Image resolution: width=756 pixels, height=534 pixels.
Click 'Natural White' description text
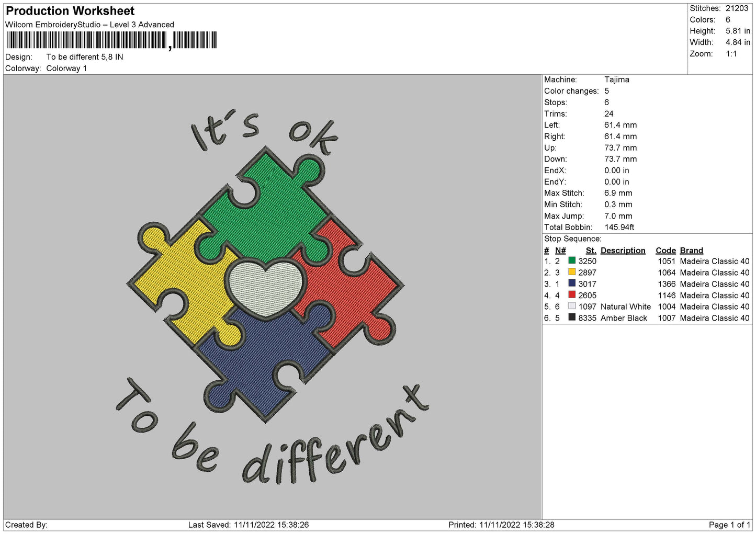click(x=626, y=306)
